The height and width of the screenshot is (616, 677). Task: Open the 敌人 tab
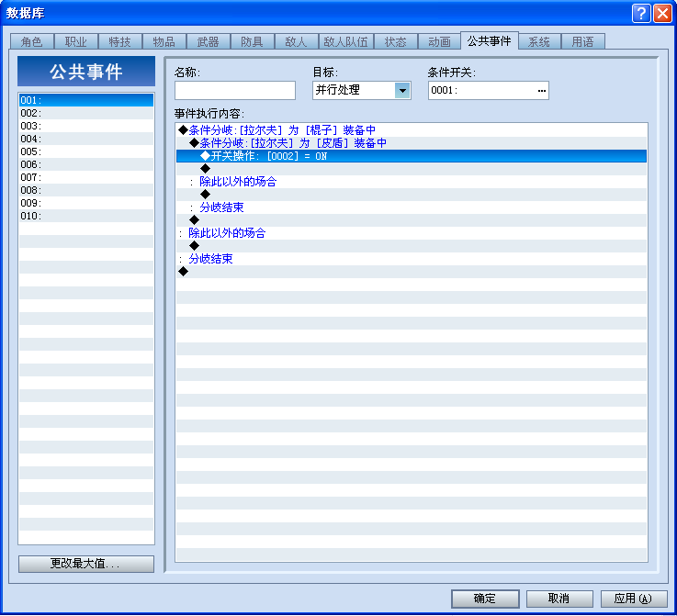pyautogui.click(x=296, y=42)
